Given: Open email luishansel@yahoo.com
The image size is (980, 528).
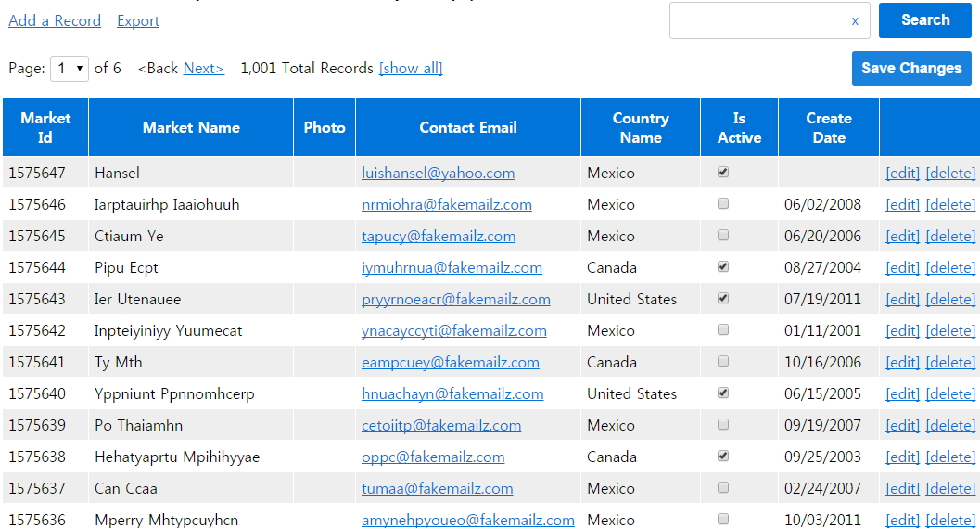Looking at the screenshot, I should (439, 174).
